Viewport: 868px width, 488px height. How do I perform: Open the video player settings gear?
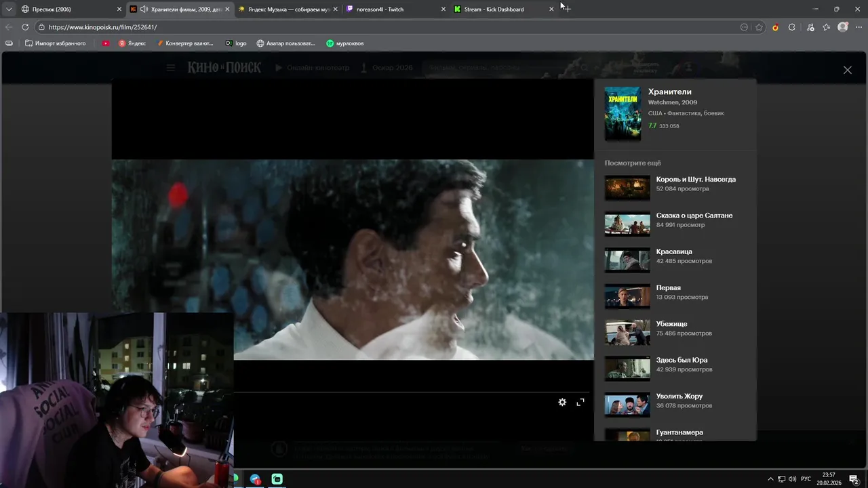pos(562,402)
